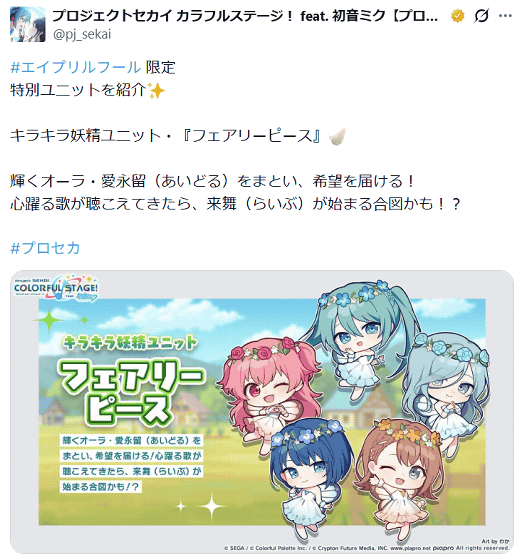
Task: Click the キラキラ妖精ユニット green subtitle text
Action: (x=130, y=343)
